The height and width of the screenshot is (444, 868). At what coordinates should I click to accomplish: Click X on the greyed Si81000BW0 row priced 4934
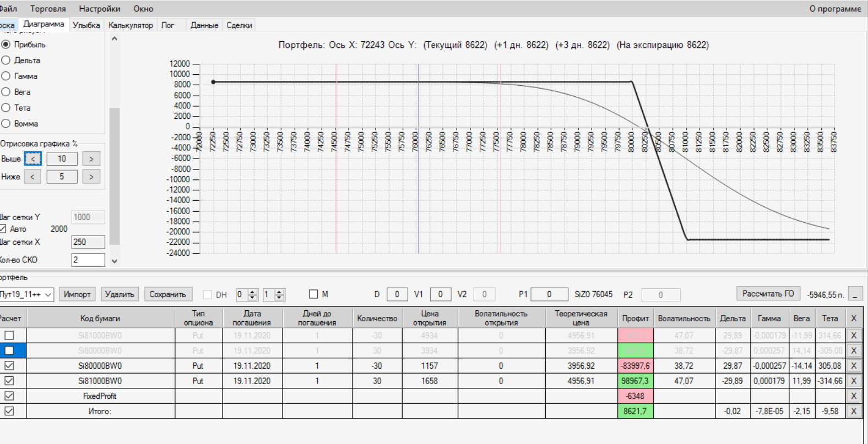(x=854, y=336)
